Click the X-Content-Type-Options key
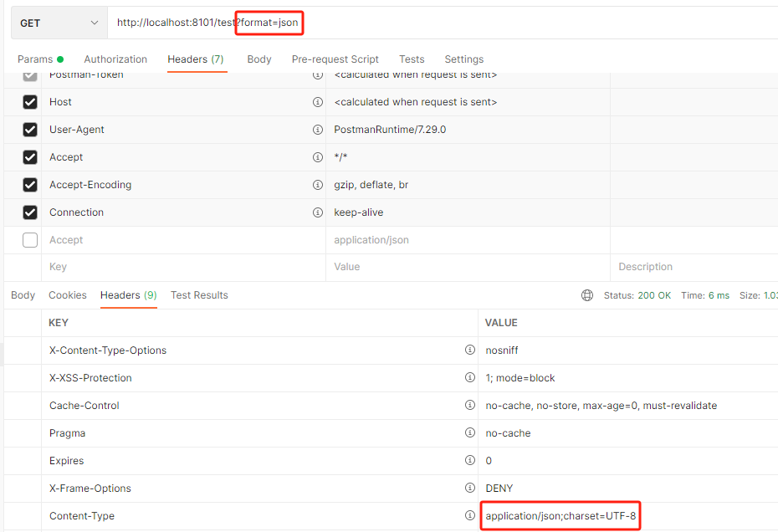Viewport: 778px width, 532px height. point(108,350)
